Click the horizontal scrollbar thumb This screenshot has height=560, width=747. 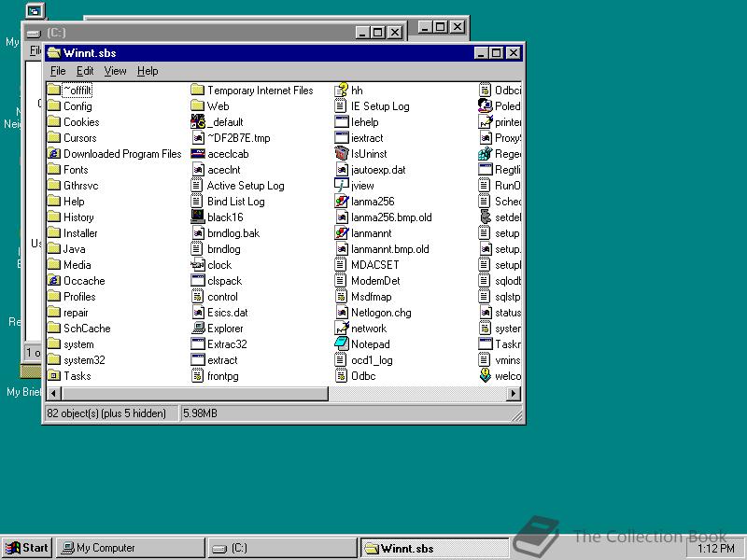pos(194,394)
